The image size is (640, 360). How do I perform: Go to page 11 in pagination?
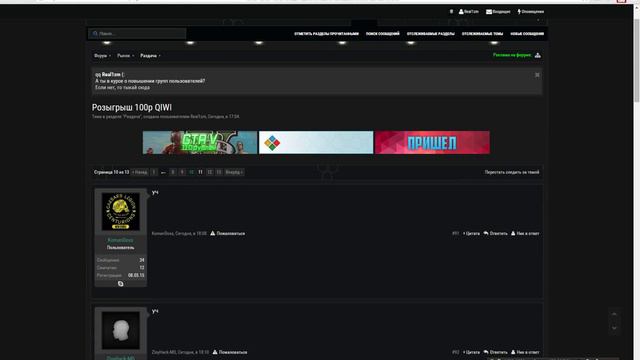[200, 172]
